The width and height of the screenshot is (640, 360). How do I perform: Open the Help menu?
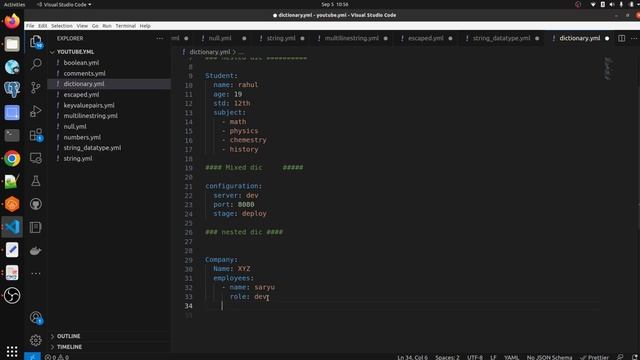145,26
